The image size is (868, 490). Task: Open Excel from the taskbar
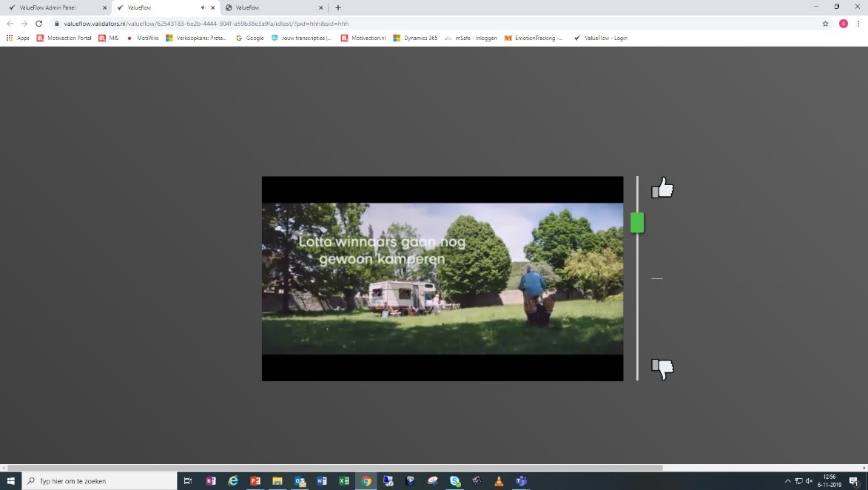[x=344, y=481]
